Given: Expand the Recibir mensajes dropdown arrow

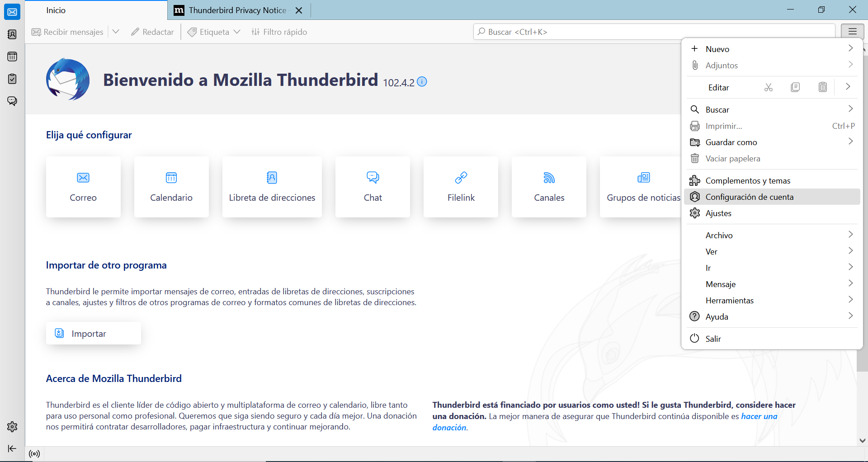Looking at the screenshot, I should pyautogui.click(x=116, y=32).
